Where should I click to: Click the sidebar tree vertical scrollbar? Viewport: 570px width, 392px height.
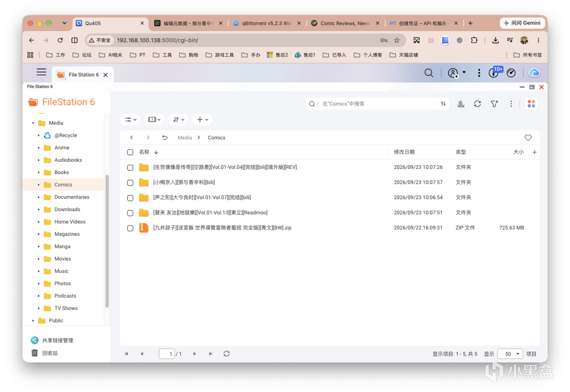tap(107, 241)
